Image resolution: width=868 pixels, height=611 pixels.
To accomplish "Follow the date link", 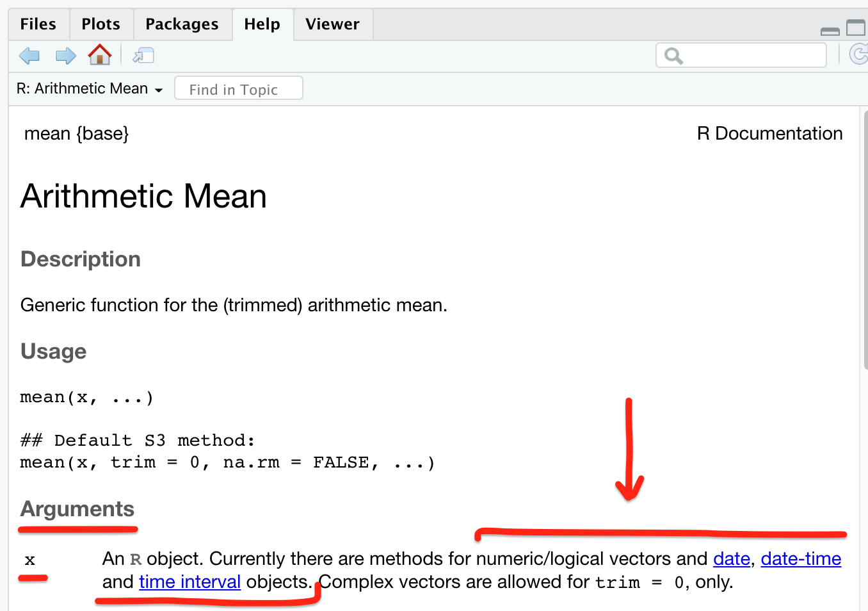I will 732,559.
